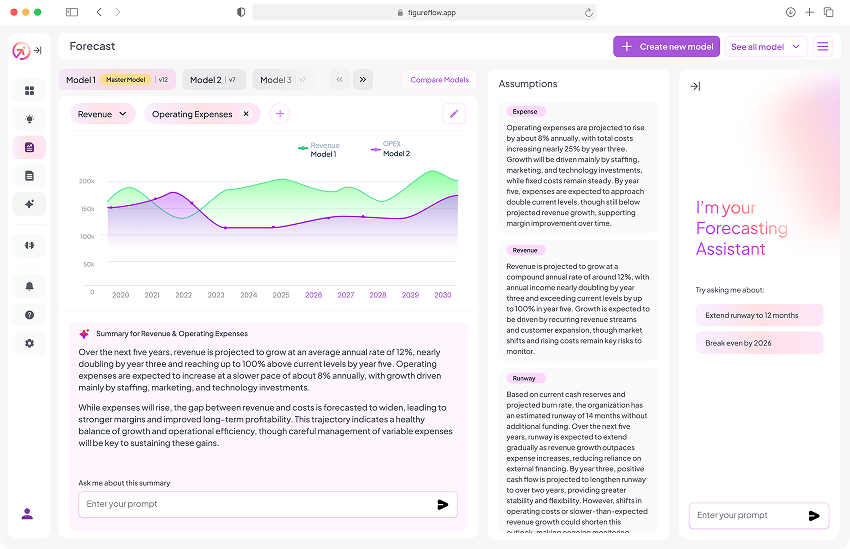Click the pencil edit chart icon
Screen dimensions: 850x549
click(x=454, y=114)
